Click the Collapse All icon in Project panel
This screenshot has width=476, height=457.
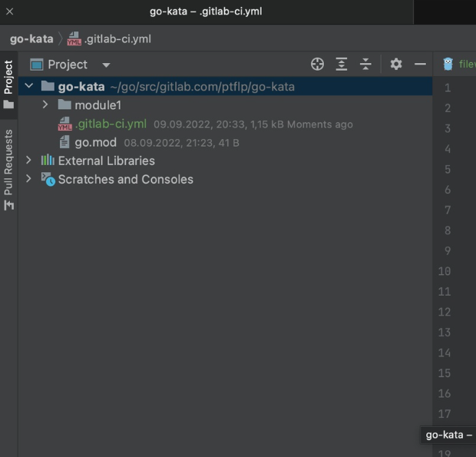coord(365,65)
